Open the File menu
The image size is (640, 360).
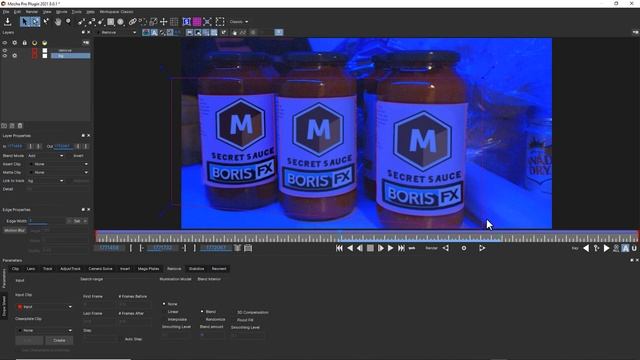pyautogui.click(x=6, y=12)
